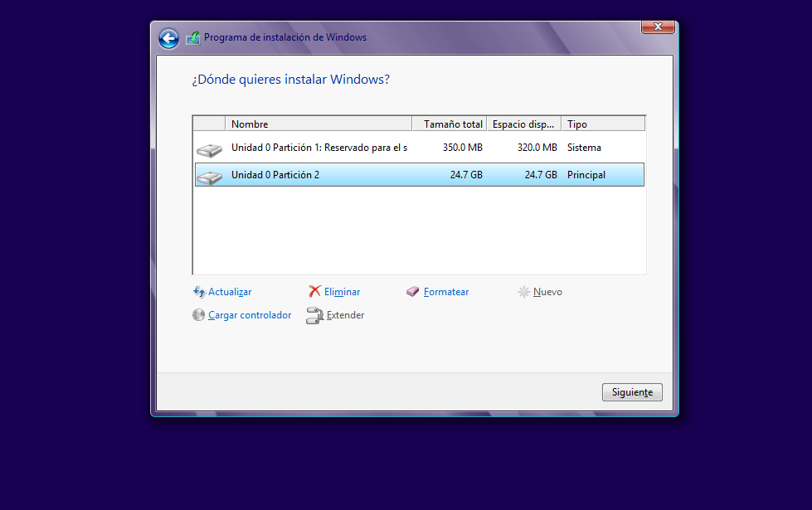
Task: Click the Formatear eraser icon
Action: tap(413, 292)
